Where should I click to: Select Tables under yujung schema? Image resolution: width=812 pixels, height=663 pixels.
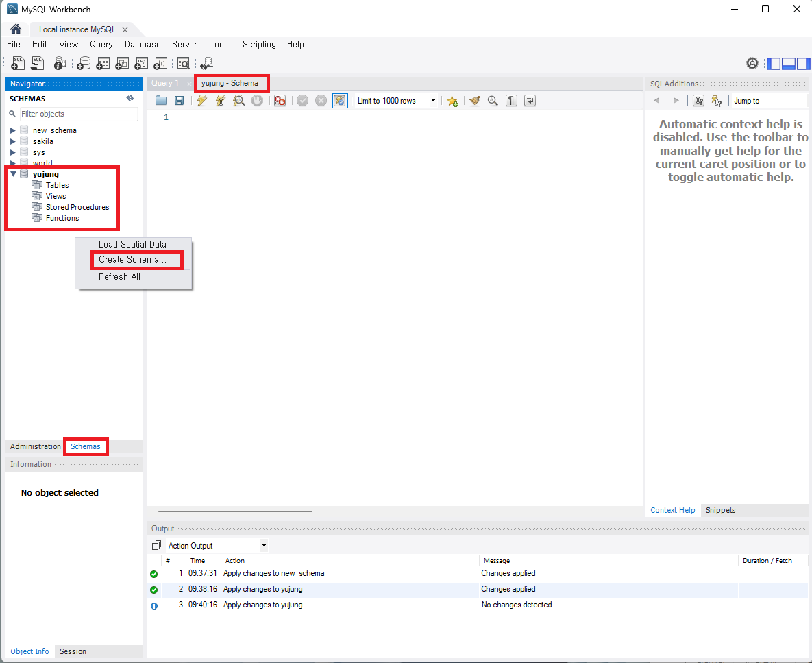coord(57,185)
